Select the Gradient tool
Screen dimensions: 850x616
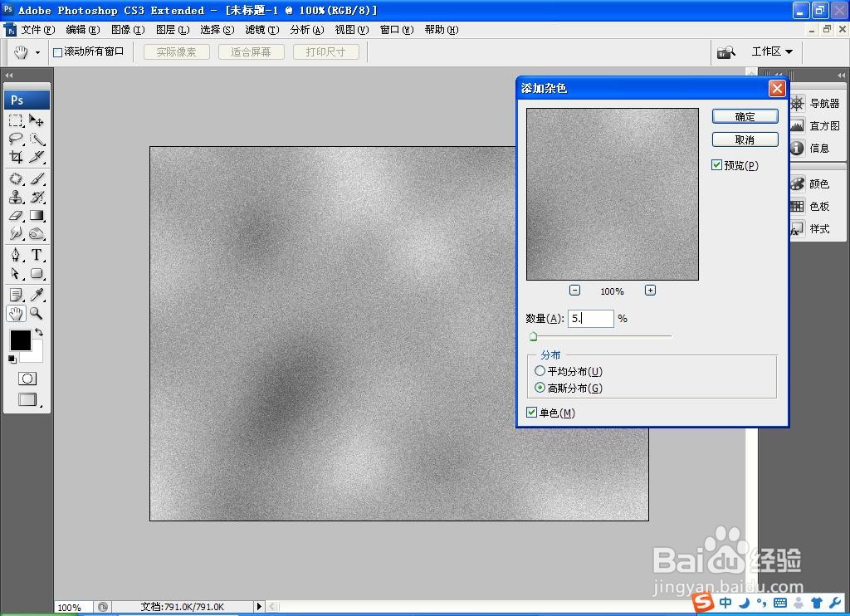pos(37,215)
